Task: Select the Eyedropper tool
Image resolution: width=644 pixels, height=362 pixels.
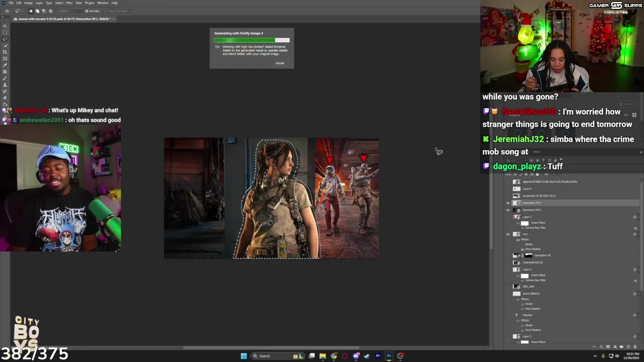Action: point(5,65)
